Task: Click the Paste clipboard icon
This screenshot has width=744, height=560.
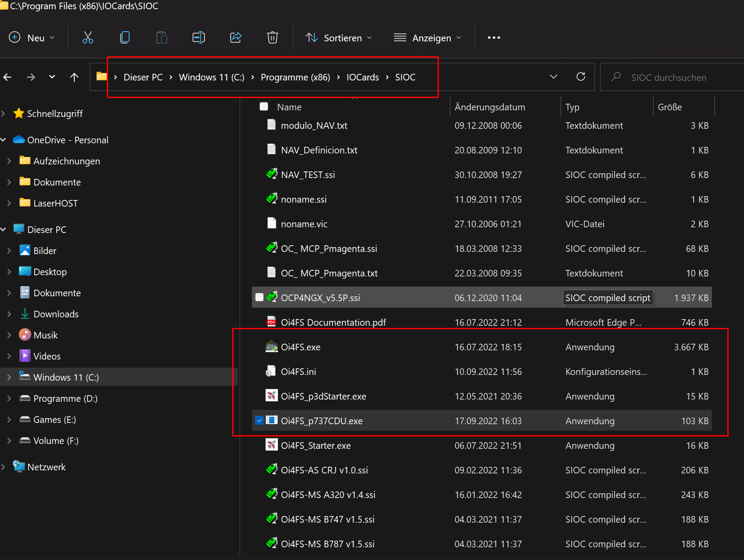Action: [x=162, y=38]
